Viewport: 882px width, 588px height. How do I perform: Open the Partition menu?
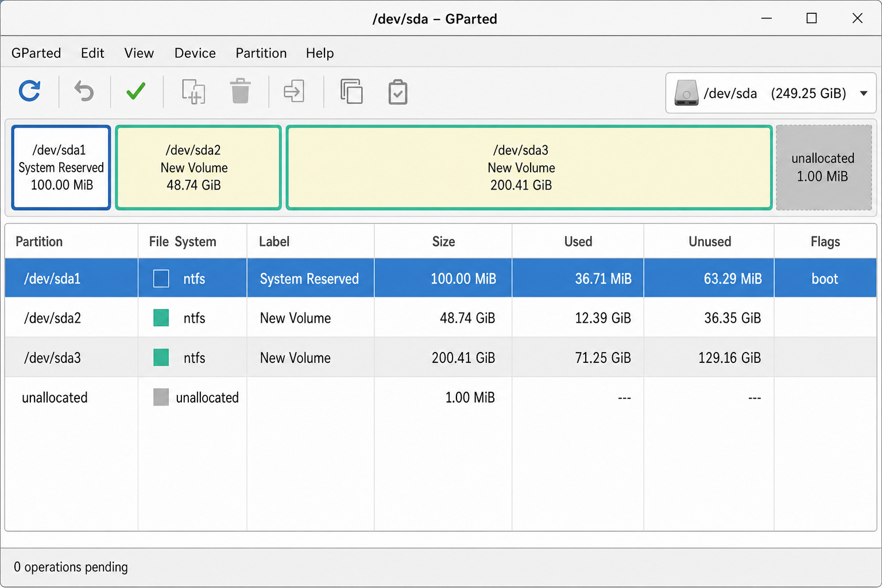click(x=261, y=53)
